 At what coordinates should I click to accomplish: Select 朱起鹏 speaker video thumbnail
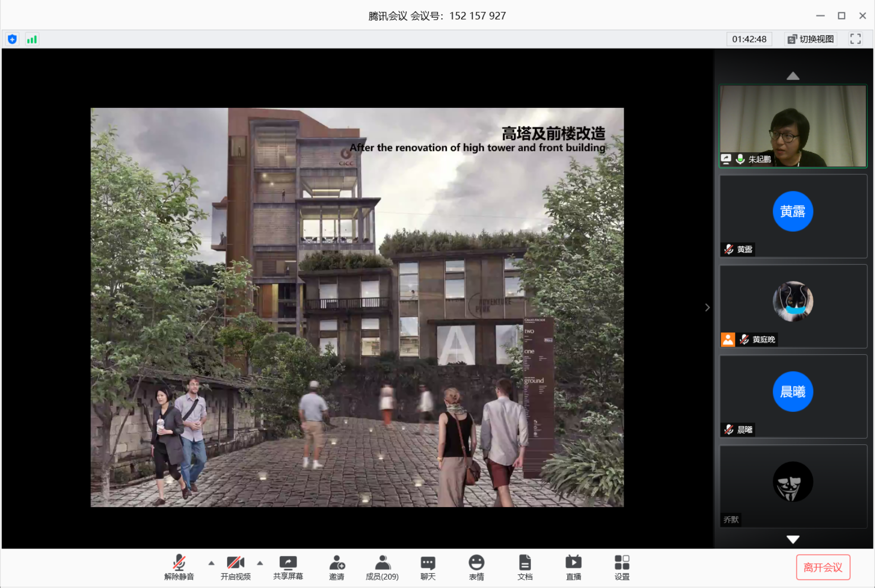click(793, 126)
